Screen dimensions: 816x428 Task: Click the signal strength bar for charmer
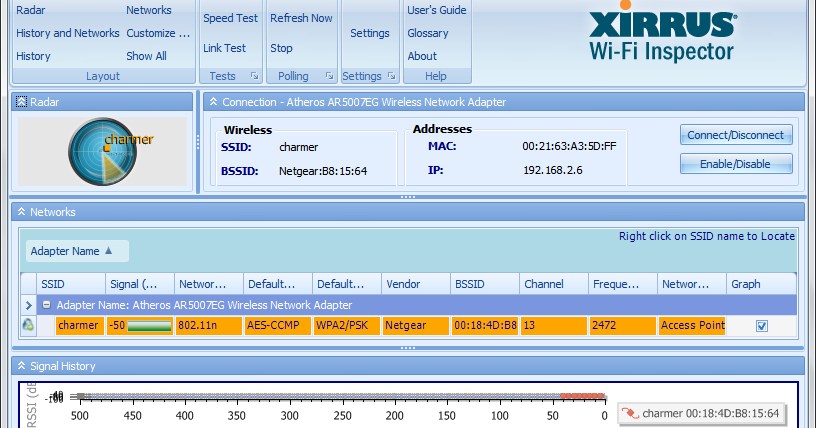click(149, 326)
